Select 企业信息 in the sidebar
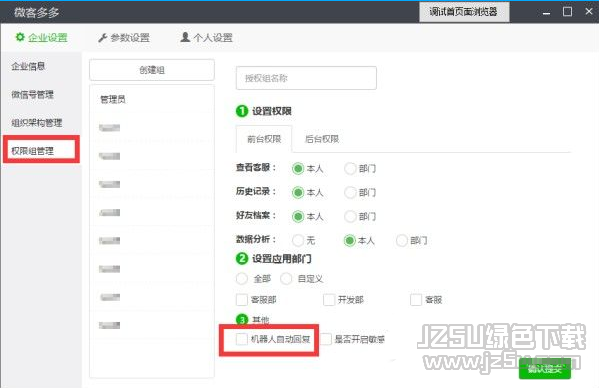Image resolution: width=599 pixels, height=388 pixels. click(28, 66)
